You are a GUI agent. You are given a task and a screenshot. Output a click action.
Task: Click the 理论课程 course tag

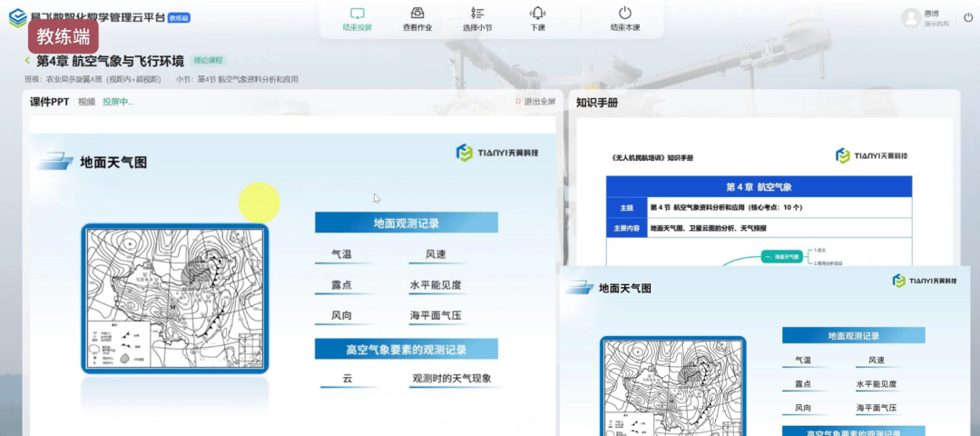pyautogui.click(x=208, y=61)
